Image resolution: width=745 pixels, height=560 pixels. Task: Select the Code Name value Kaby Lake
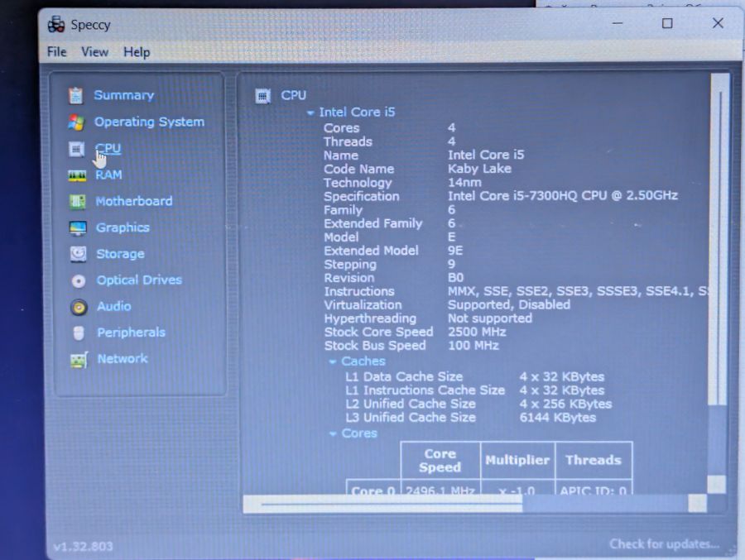coord(479,169)
